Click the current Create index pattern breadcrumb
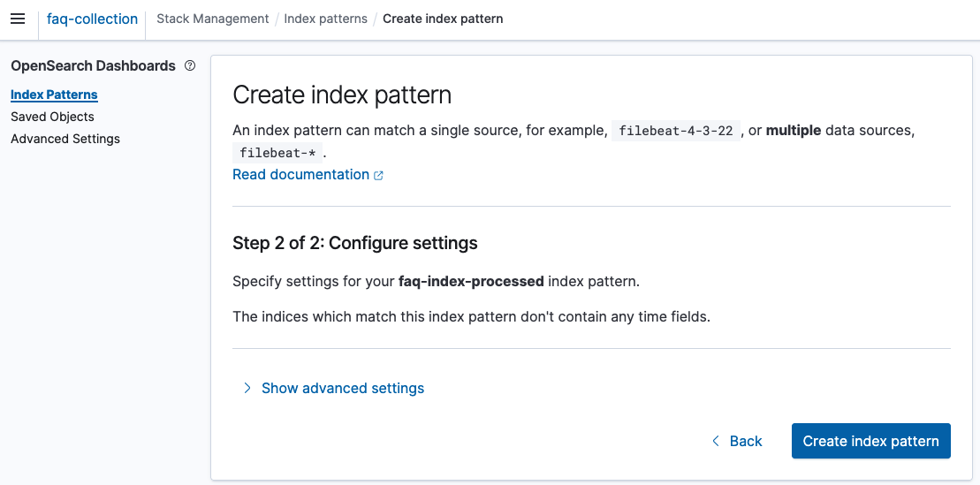The width and height of the screenshot is (980, 485). [x=443, y=19]
